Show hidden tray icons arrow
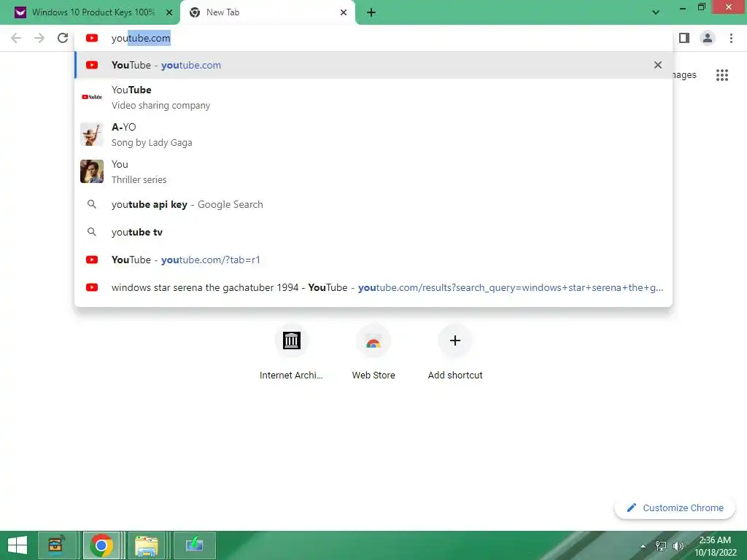 coord(643,546)
